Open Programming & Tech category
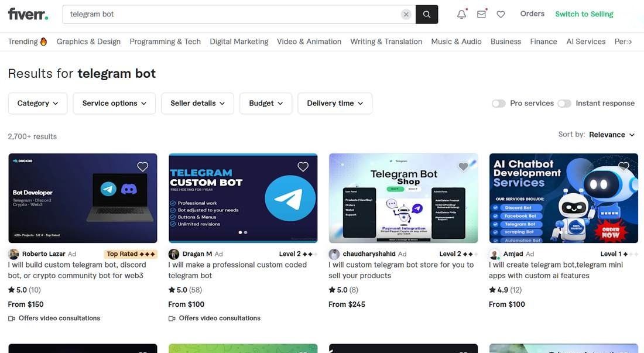644x353 pixels. [165, 42]
